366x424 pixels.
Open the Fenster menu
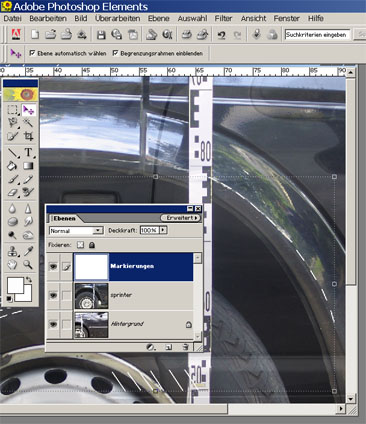click(x=287, y=18)
